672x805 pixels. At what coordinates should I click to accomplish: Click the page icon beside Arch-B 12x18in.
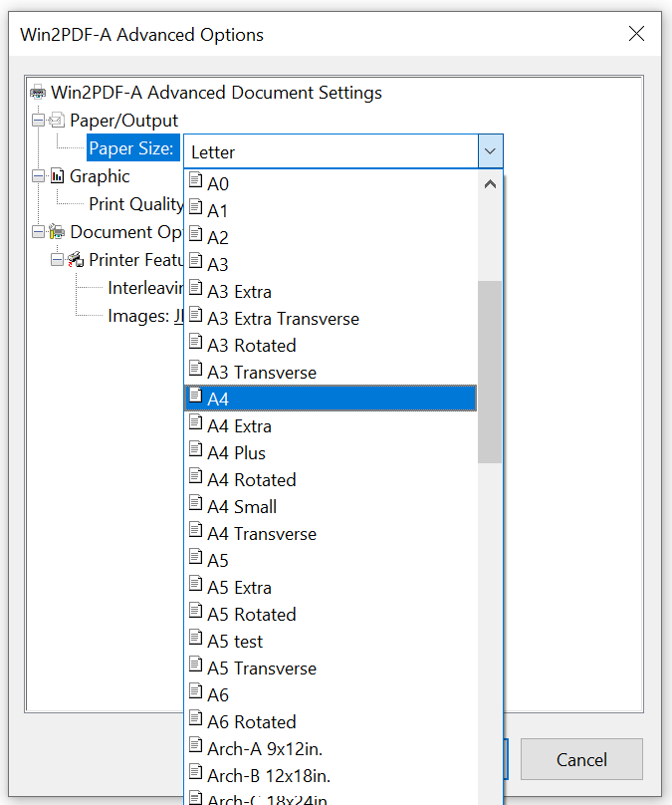pyautogui.click(x=195, y=771)
